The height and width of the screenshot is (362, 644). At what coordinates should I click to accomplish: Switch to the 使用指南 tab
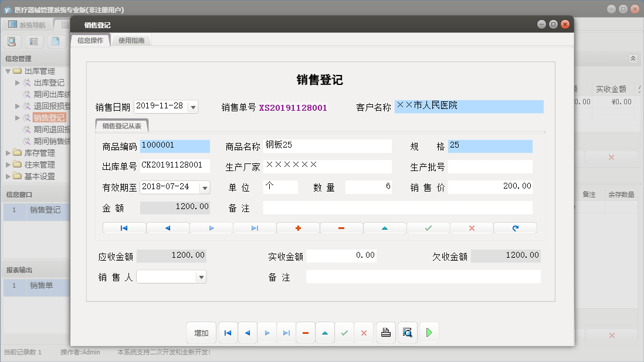(x=130, y=41)
